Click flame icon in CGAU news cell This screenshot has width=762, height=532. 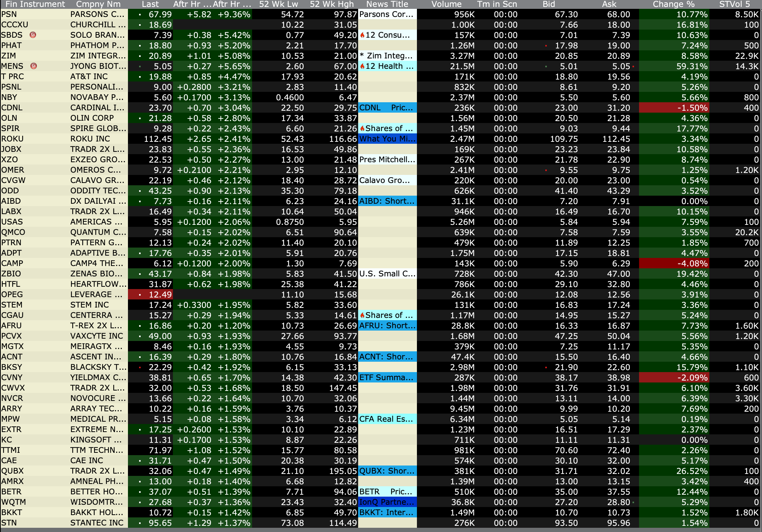tap(362, 315)
